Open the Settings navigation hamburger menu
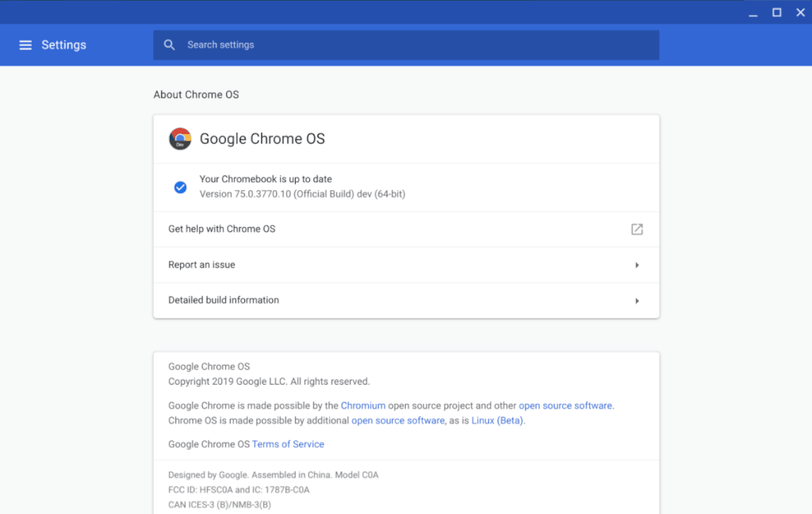 coord(25,45)
